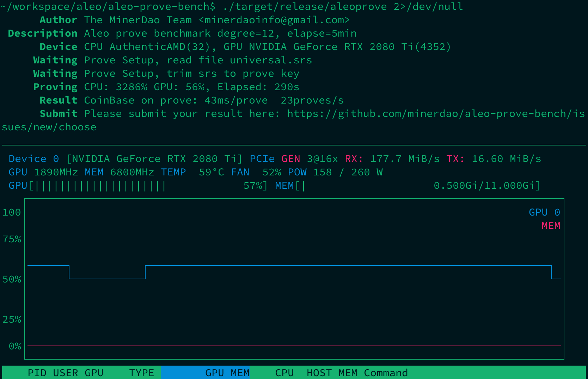Click the MEM usage meter bar
The width and height of the screenshot is (588, 379).
pos(405,186)
